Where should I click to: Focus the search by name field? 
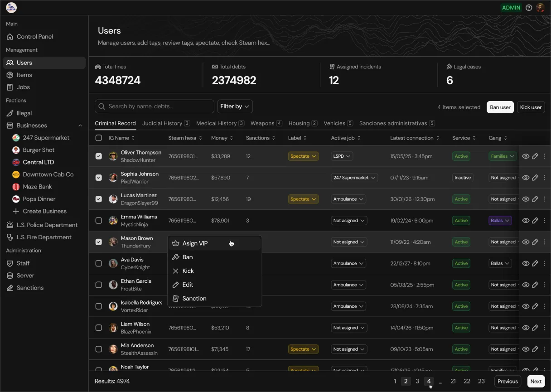(155, 106)
